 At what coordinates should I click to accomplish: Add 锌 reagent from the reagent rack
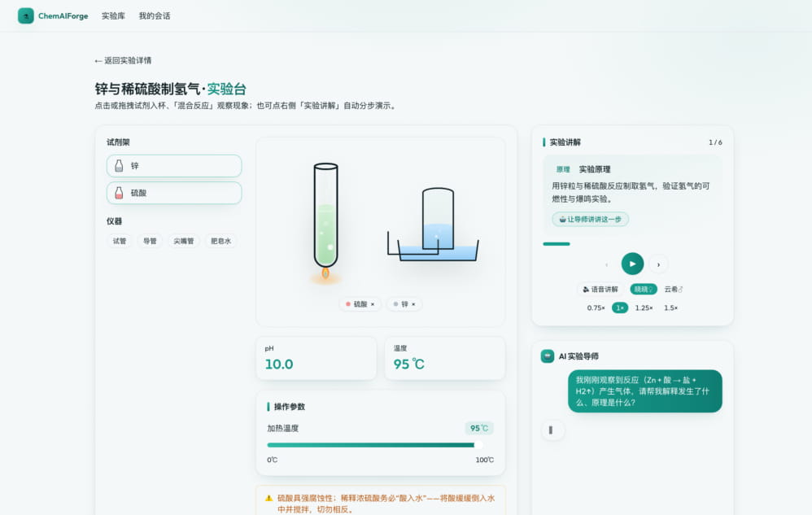click(174, 166)
